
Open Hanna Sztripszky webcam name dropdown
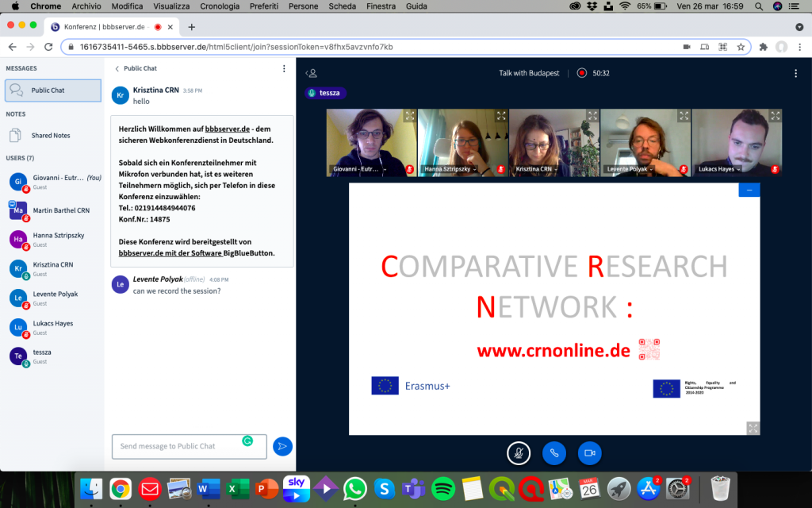click(450, 169)
